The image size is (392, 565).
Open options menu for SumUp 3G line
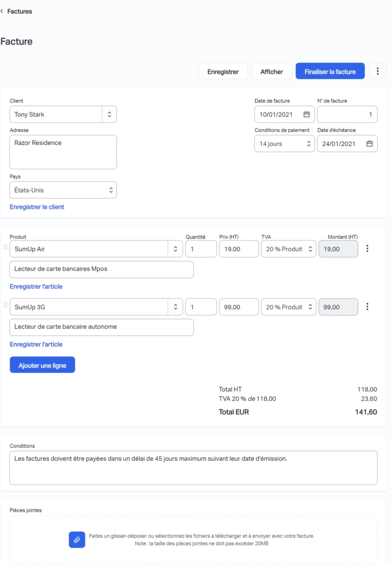367,307
